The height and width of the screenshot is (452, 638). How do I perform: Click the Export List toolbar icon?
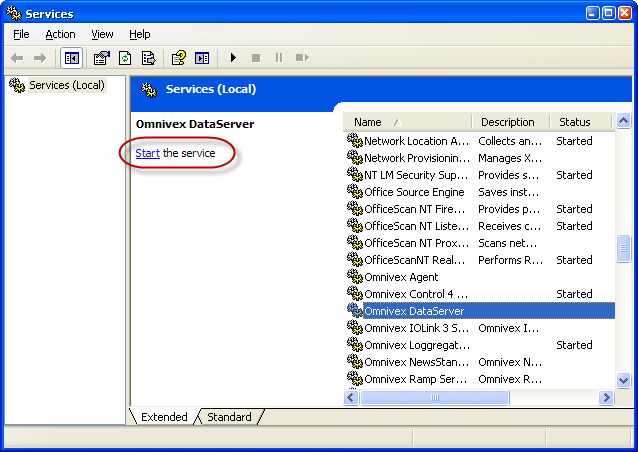(149, 58)
